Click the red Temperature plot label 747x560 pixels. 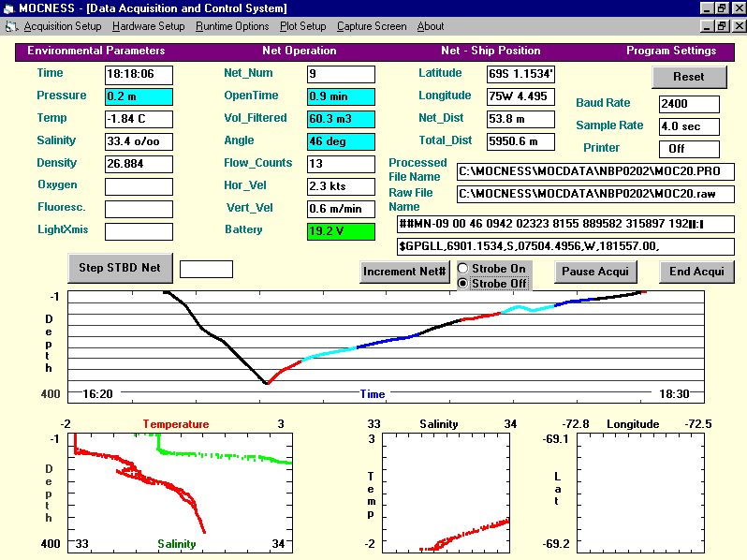coord(176,424)
